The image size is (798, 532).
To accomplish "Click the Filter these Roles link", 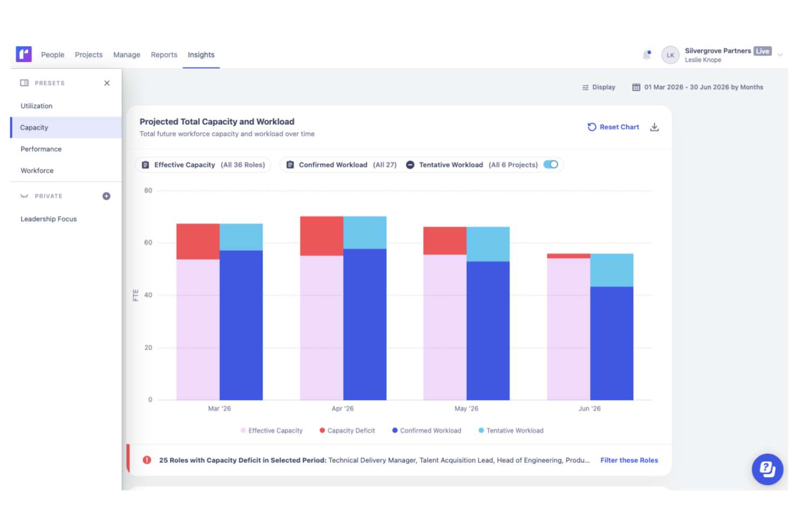I will 629,460.
